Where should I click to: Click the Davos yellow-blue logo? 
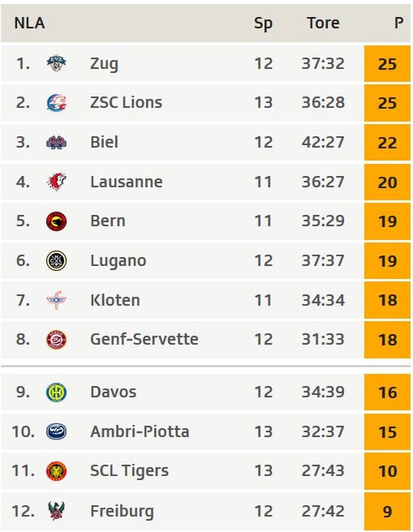56,392
